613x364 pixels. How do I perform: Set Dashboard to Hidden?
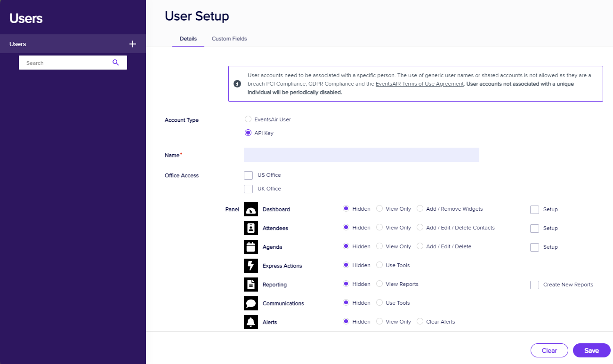point(346,209)
